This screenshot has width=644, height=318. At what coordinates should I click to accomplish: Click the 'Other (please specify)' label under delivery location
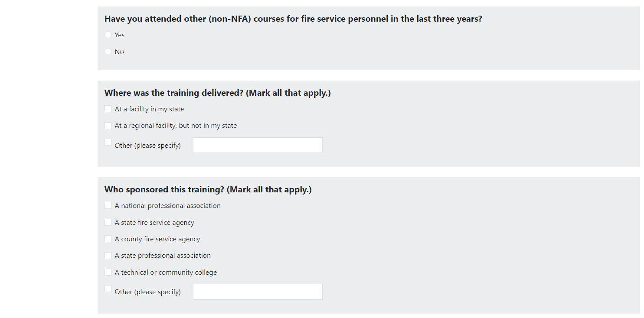coord(147,146)
